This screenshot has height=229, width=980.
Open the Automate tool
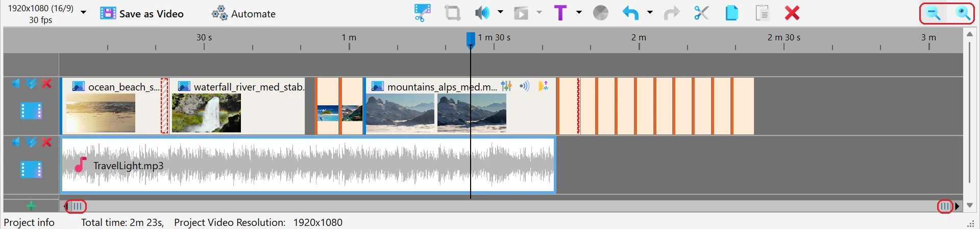click(x=244, y=14)
